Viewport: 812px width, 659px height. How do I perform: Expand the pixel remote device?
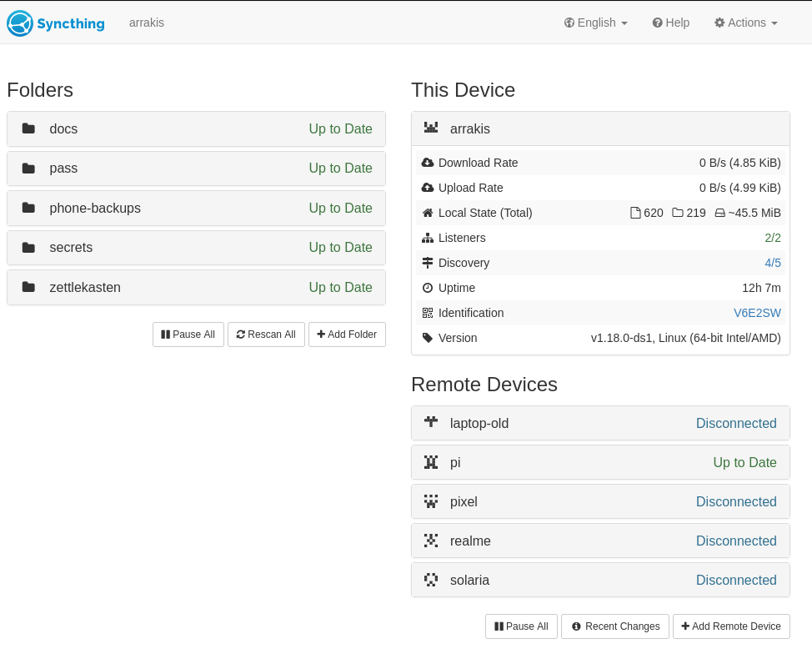pyautogui.click(x=600, y=501)
